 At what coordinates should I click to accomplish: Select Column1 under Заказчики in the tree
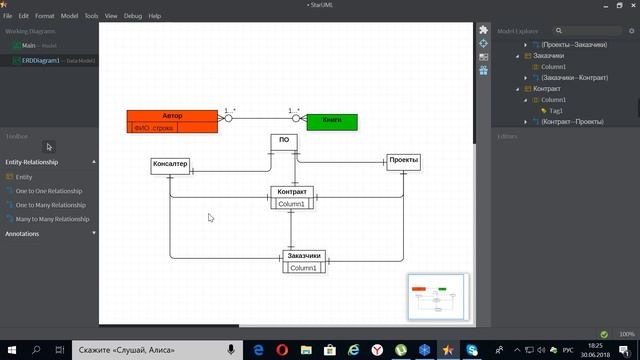pyautogui.click(x=553, y=67)
